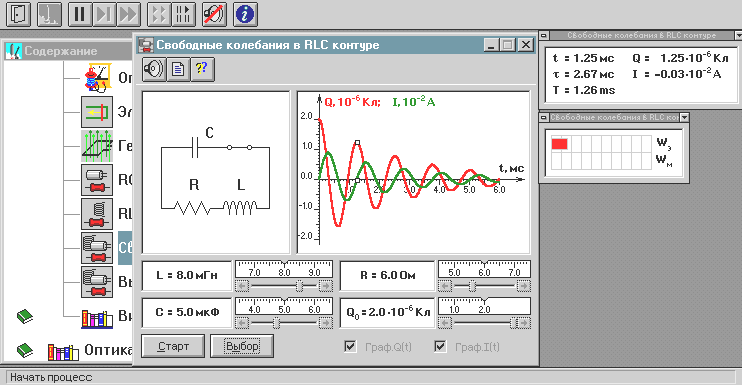Increase inductance L with the right arrow

click(325, 286)
